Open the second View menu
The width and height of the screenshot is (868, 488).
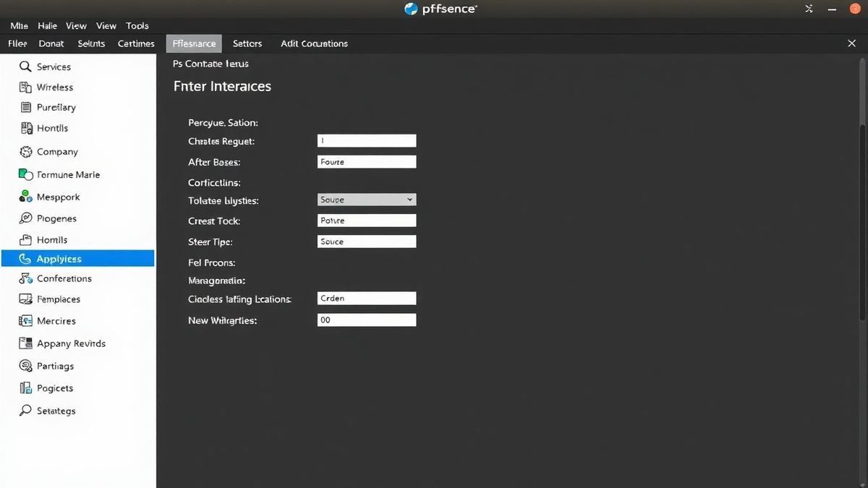click(x=106, y=25)
